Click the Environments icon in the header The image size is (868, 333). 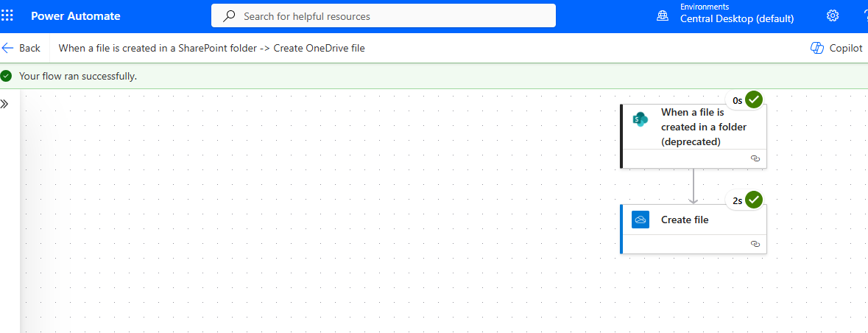(663, 15)
